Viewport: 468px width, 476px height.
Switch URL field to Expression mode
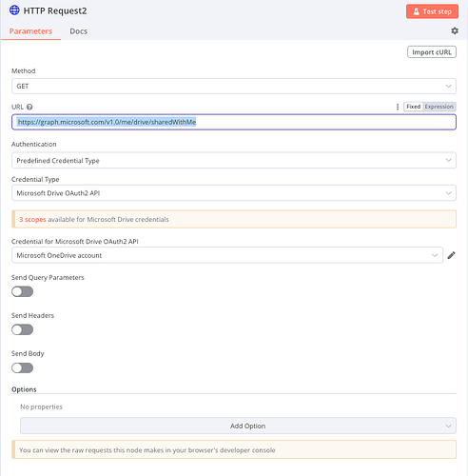[x=439, y=107]
